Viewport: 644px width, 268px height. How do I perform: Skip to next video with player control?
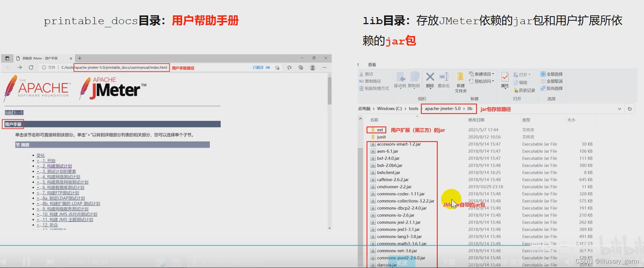tap(50, 262)
